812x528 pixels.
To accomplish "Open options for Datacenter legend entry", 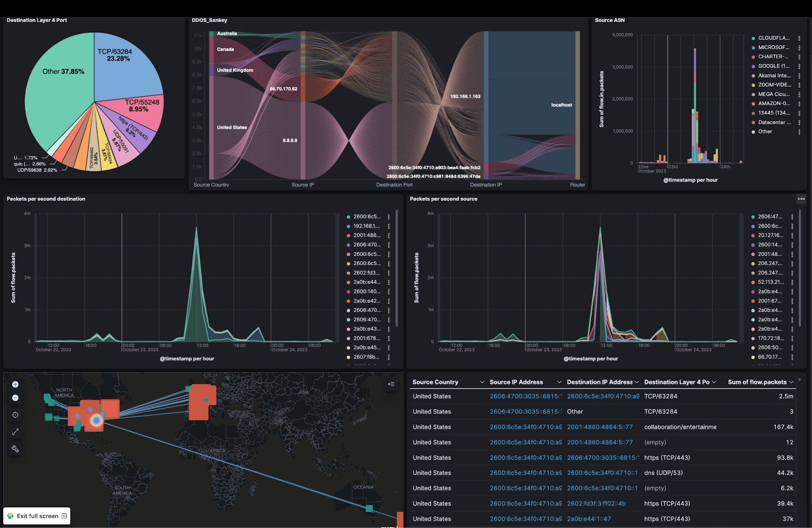I will tap(799, 122).
